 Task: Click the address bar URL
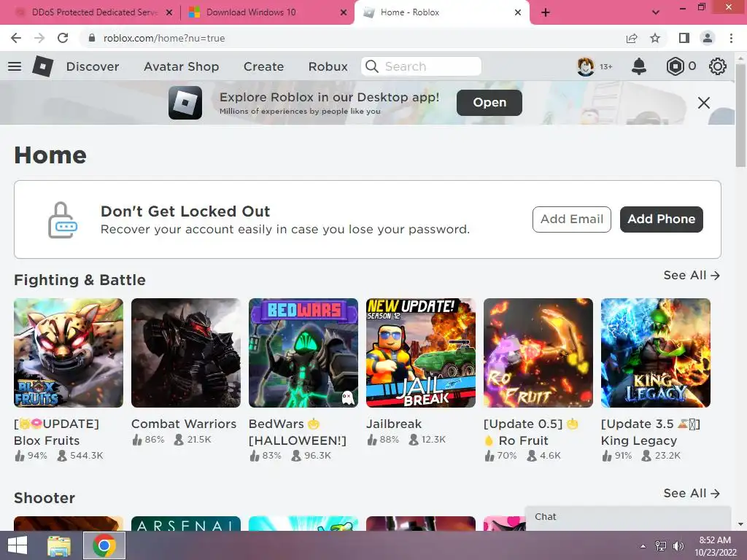pyautogui.click(x=164, y=38)
